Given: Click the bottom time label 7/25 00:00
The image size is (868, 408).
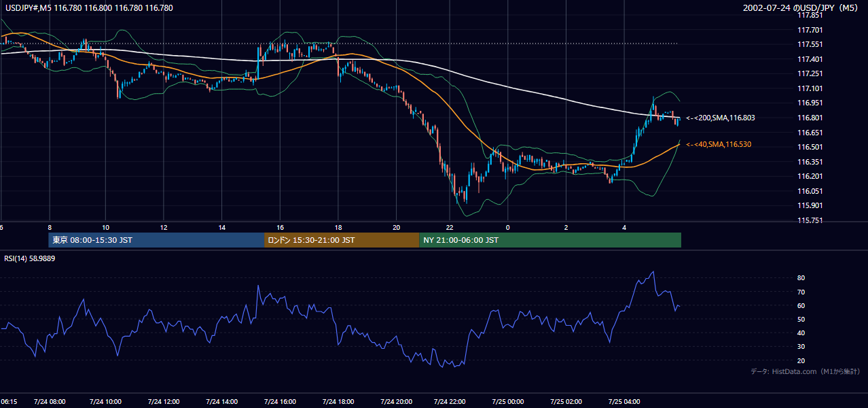Looking at the screenshot, I should click(507, 402).
